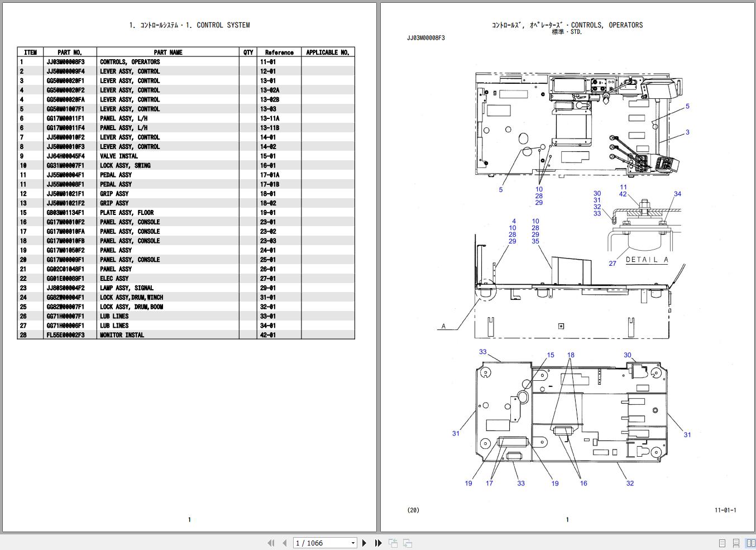Click part name ELEC ASSY
The image size is (756, 550).
114,279
